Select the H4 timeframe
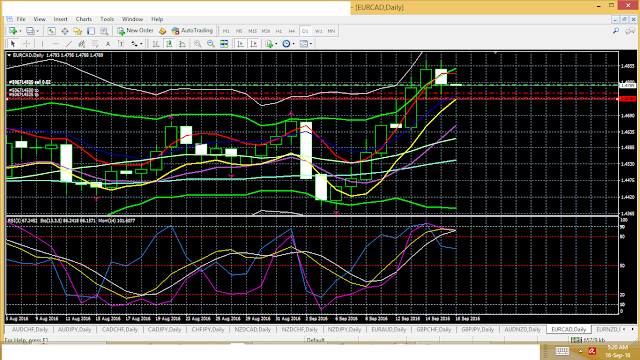Screen dimensions: 640x360 (x=291, y=31)
